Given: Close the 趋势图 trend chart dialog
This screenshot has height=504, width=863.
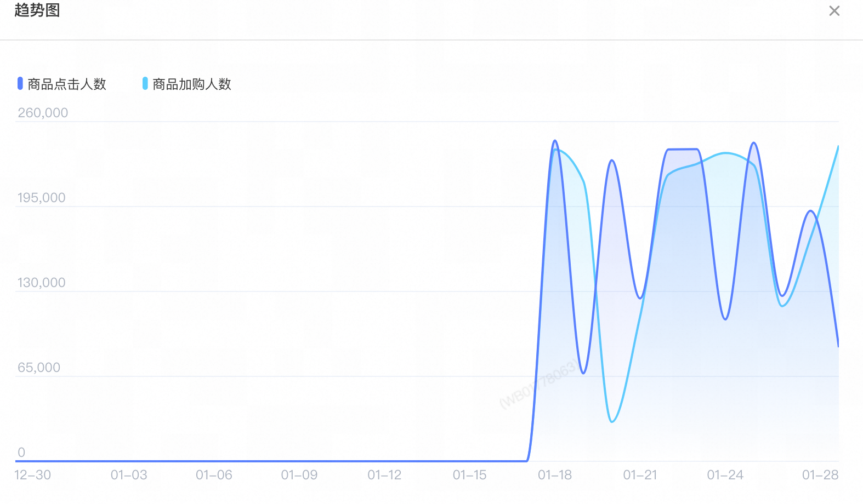Looking at the screenshot, I should [x=834, y=11].
